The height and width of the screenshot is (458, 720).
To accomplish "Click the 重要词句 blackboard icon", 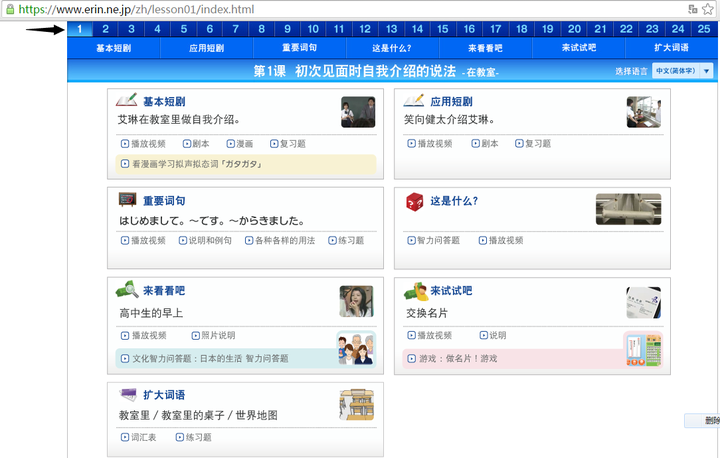I will pos(127,199).
